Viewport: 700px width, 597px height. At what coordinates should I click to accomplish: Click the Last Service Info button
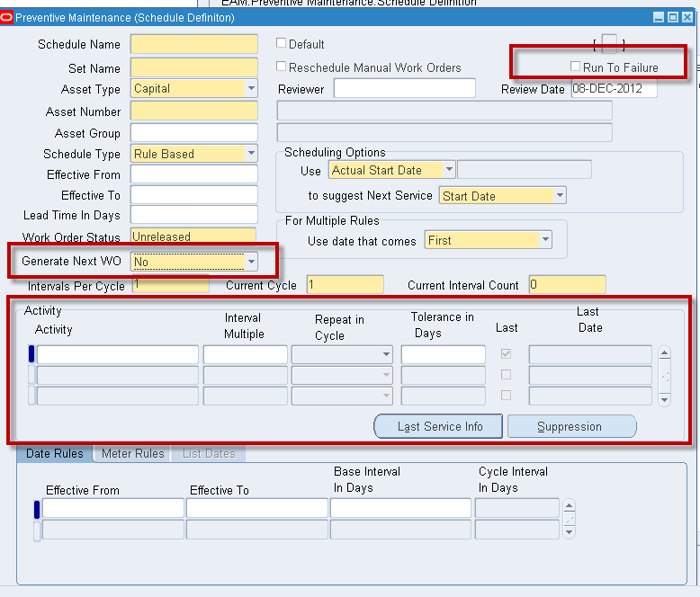[438, 426]
